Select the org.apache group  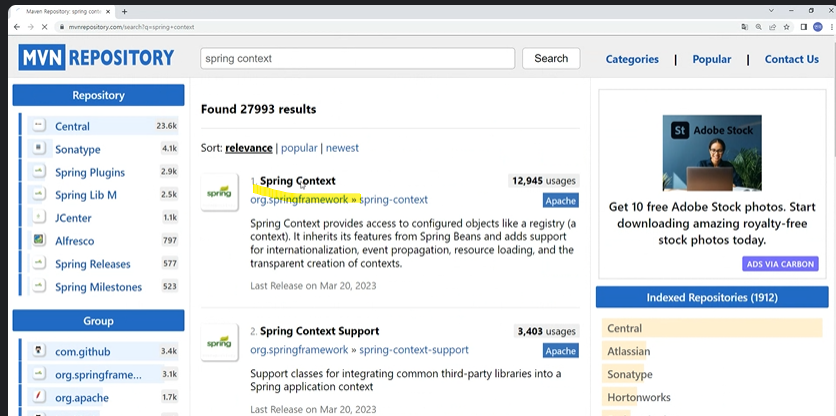[82, 398]
